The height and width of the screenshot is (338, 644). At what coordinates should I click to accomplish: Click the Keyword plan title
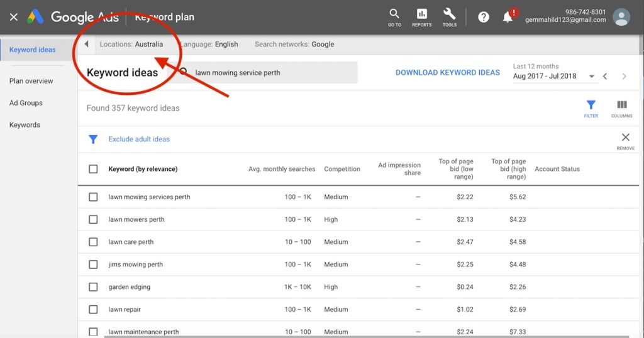click(x=164, y=17)
